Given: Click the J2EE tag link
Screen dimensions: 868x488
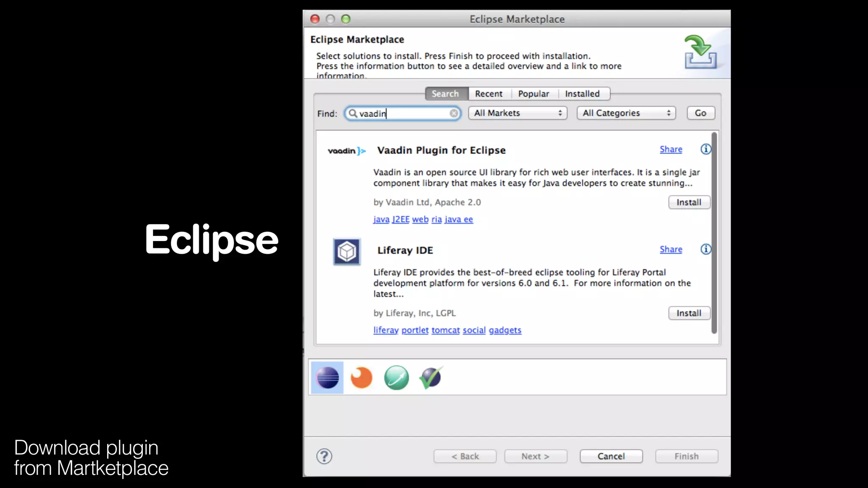Looking at the screenshot, I should (x=401, y=219).
